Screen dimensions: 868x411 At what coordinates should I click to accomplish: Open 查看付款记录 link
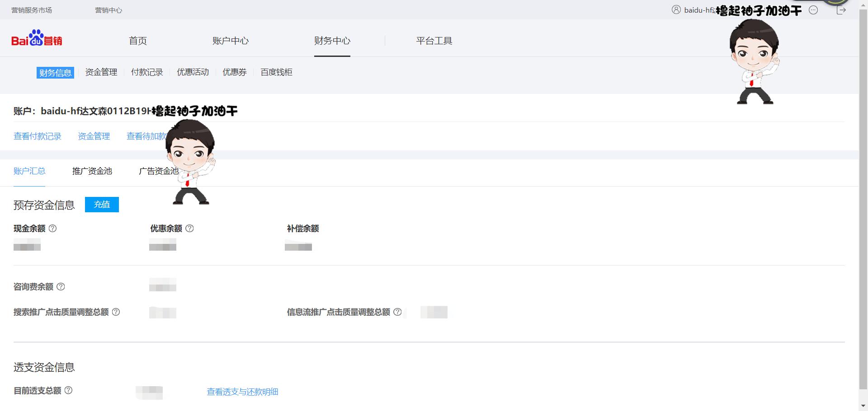(37, 136)
